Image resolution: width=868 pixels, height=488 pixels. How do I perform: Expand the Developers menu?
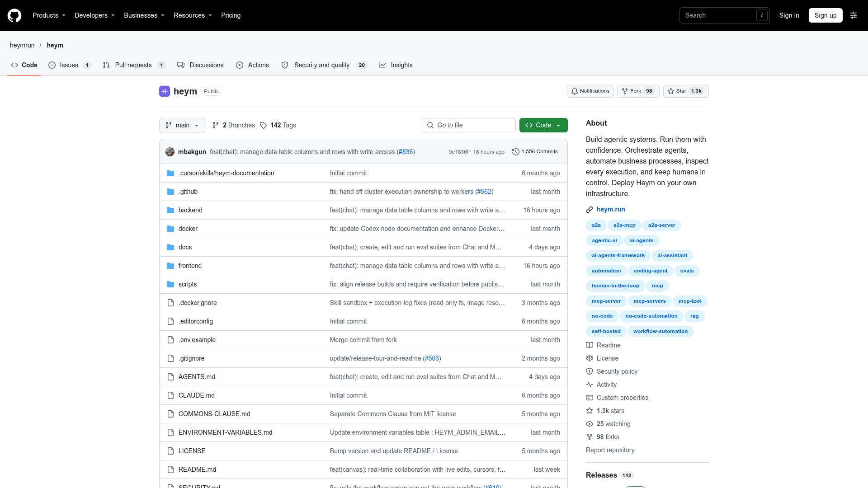(94, 15)
